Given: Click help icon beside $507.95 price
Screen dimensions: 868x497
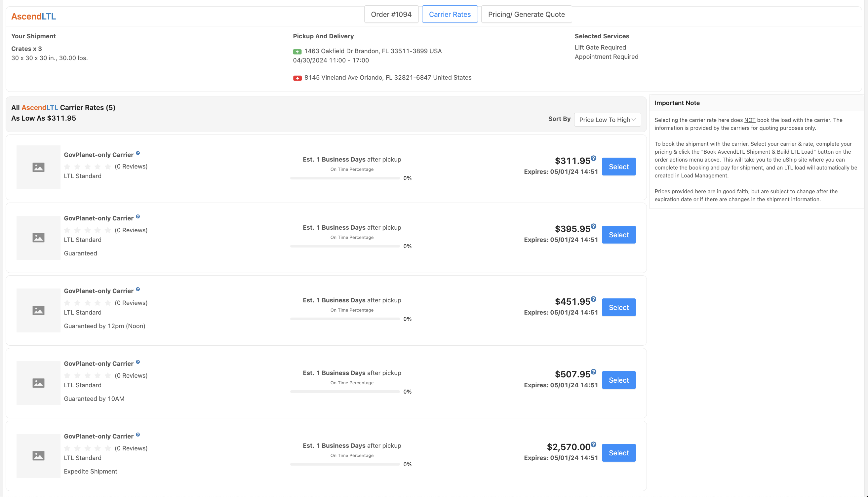Looking at the screenshot, I should click(594, 371).
